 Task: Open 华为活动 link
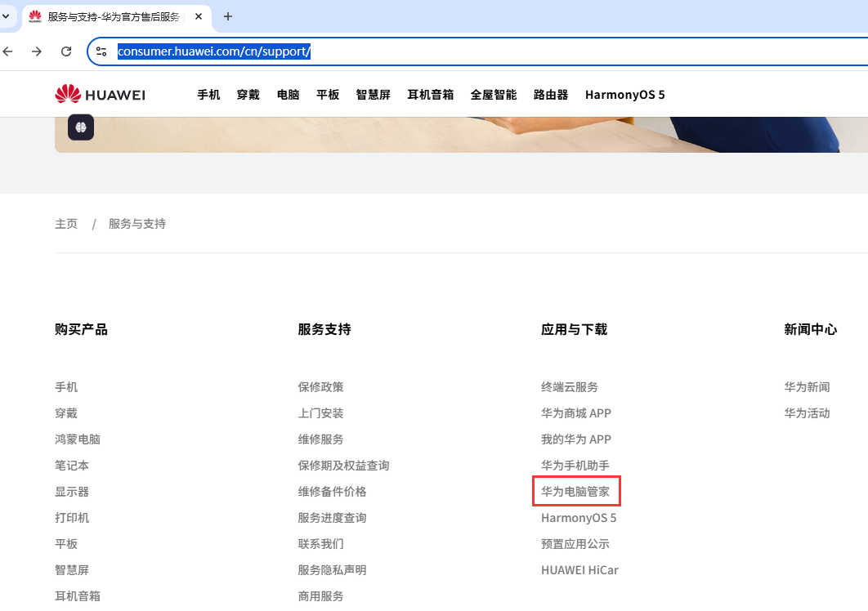[x=807, y=413]
